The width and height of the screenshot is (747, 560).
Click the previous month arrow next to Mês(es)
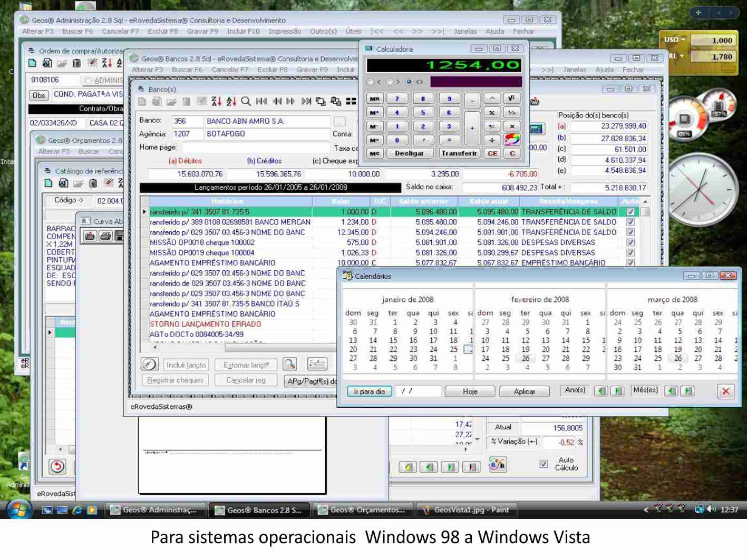pyautogui.click(x=670, y=391)
